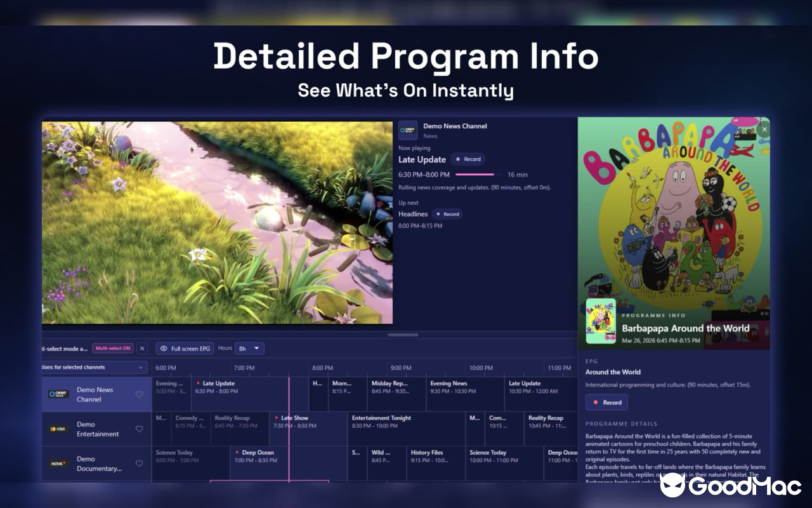This screenshot has width=812, height=508.
Task: Select Late Update 6:30 PM - 8:00 PM in guide
Action: click(x=250, y=394)
